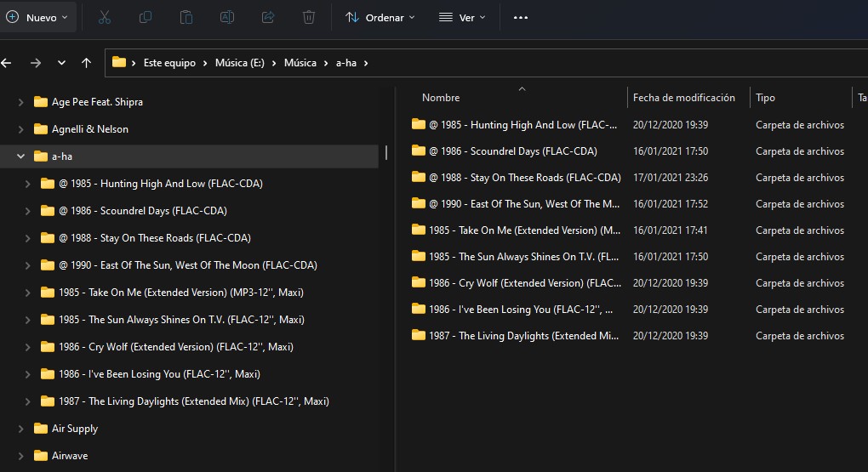Go forward with the right arrow
The width and height of the screenshot is (868, 472).
coord(36,63)
